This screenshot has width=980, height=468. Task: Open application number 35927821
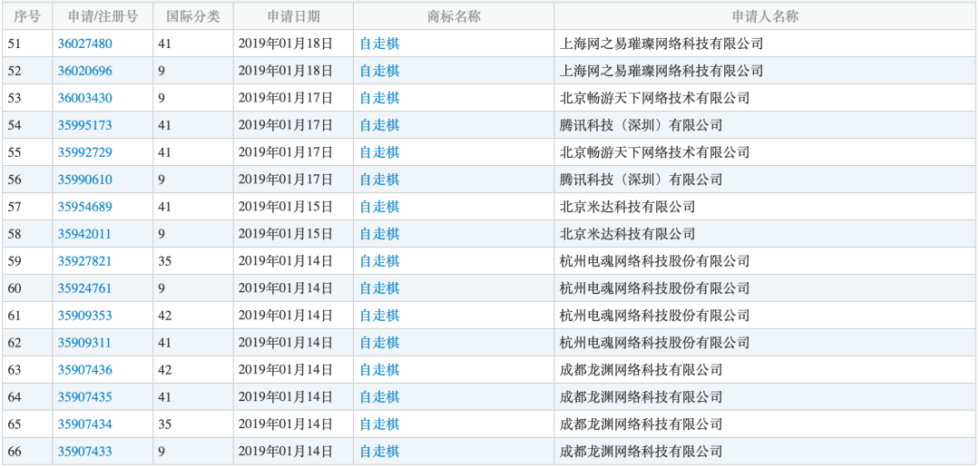point(85,261)
